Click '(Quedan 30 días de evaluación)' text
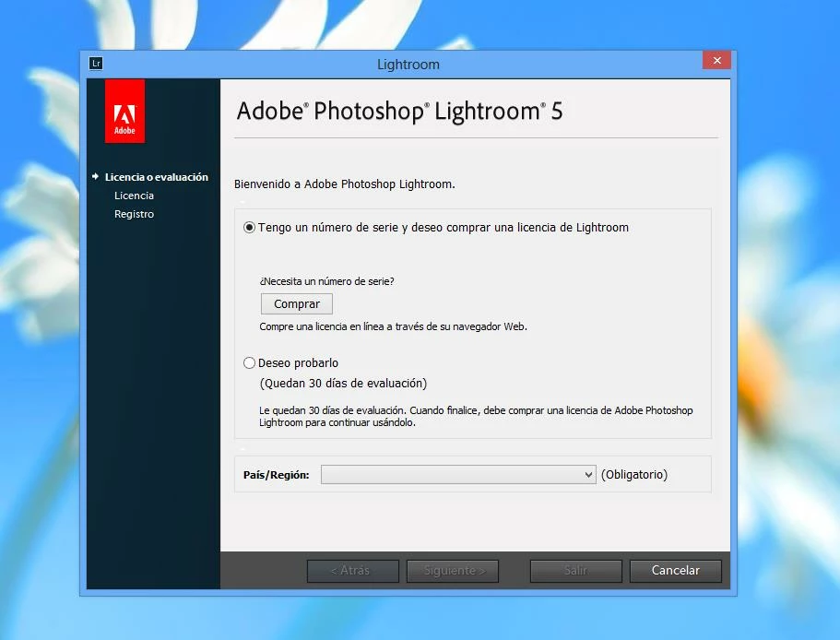Image resolution: width=840 pixels, height=640 pixels. click(x=343, y=384)
